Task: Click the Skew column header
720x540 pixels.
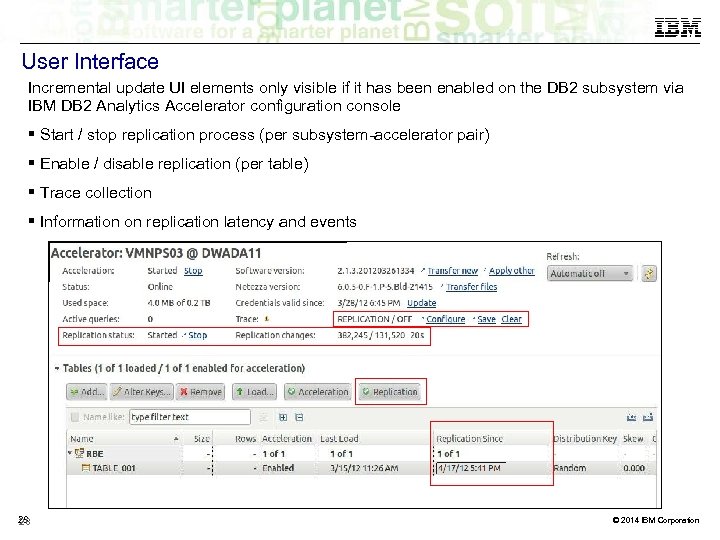Action: [x=633, y=439]
